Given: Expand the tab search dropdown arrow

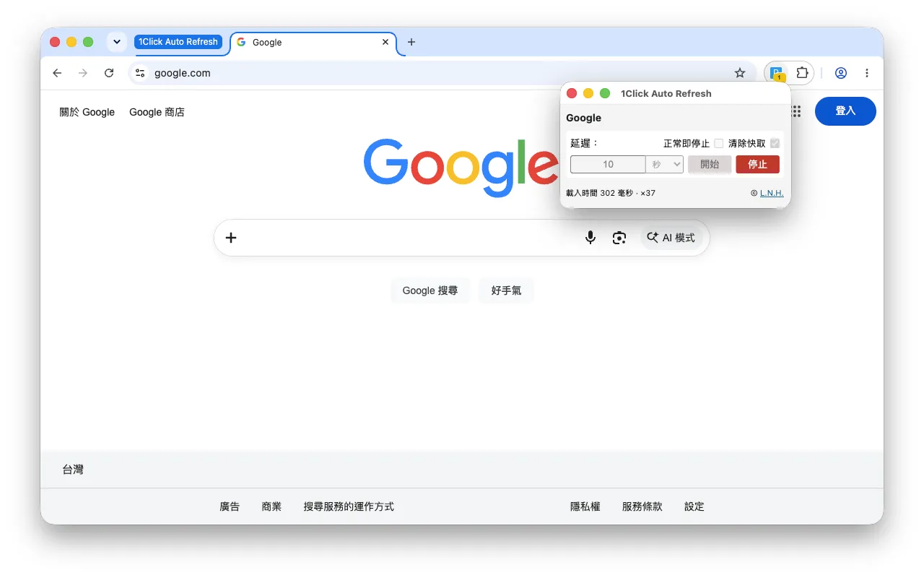Looking at the screenshot, I should pyautogui.click(x=117, y=42).
